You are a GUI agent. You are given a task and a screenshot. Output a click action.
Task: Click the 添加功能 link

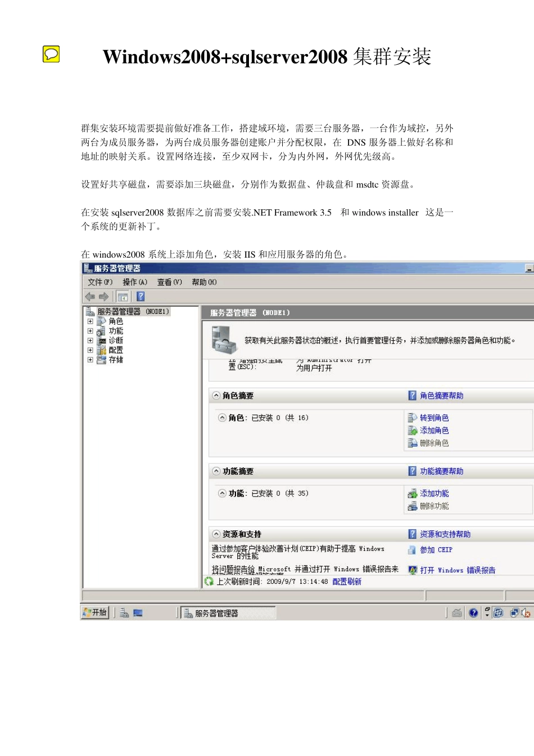[x=435, y=493]
